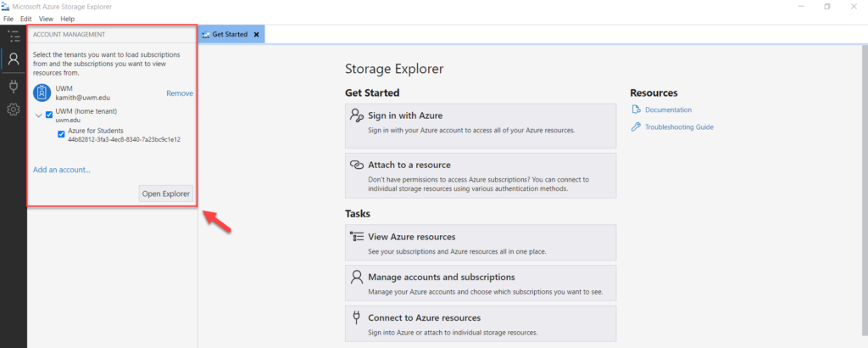This screenshot has height=348, width=868.
Task: Click the Documentation page icon
Action: 636,109
